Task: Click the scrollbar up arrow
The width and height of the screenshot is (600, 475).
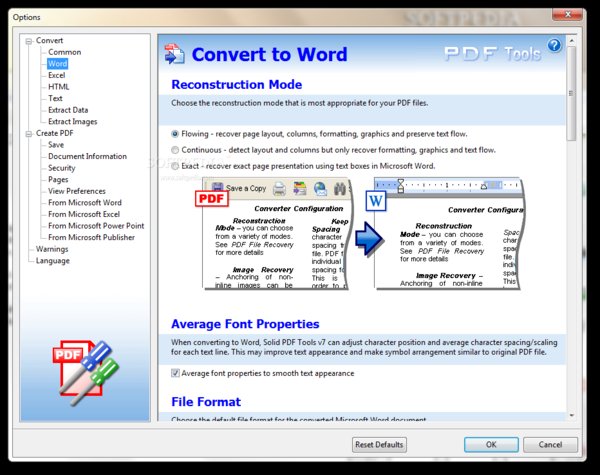Action: coord(571,41)
